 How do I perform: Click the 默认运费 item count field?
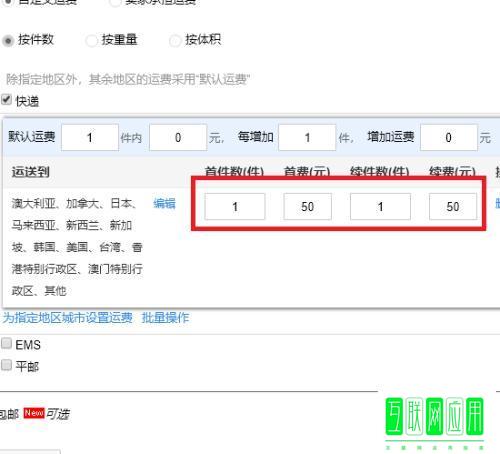pyautogui.click(x=90, y=137)
